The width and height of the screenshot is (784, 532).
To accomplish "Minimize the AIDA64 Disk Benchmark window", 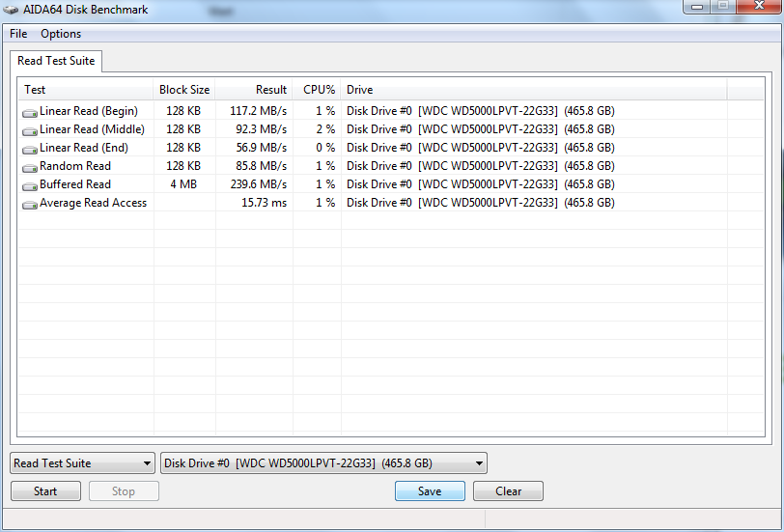I will (697, 6).
